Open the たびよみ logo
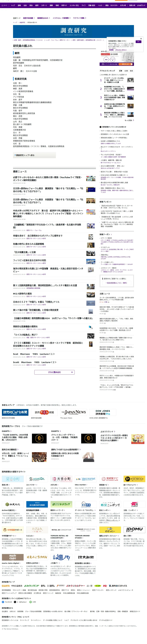 [x=37, y=530]
